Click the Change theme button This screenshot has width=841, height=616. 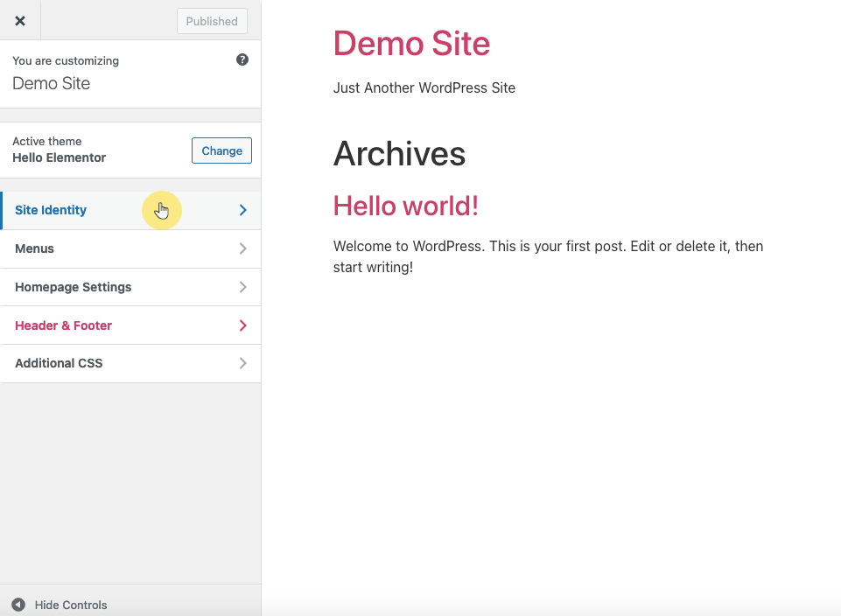click(221, 150)
